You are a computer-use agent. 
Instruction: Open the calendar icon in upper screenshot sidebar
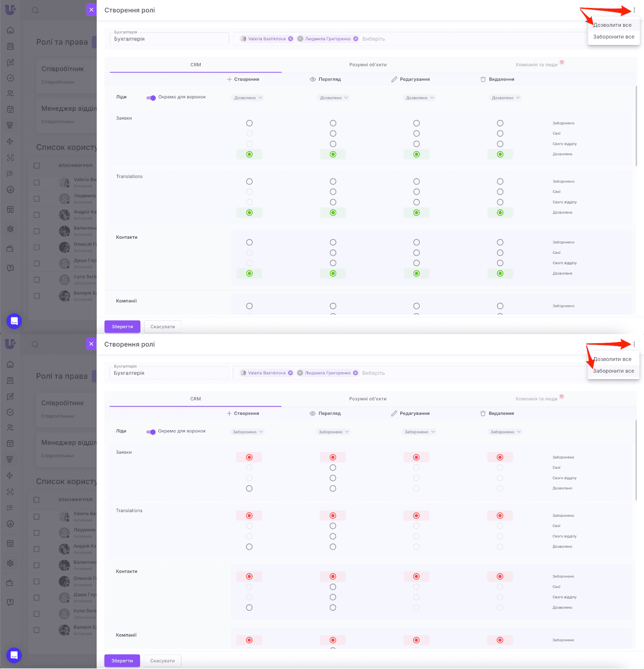10,109
